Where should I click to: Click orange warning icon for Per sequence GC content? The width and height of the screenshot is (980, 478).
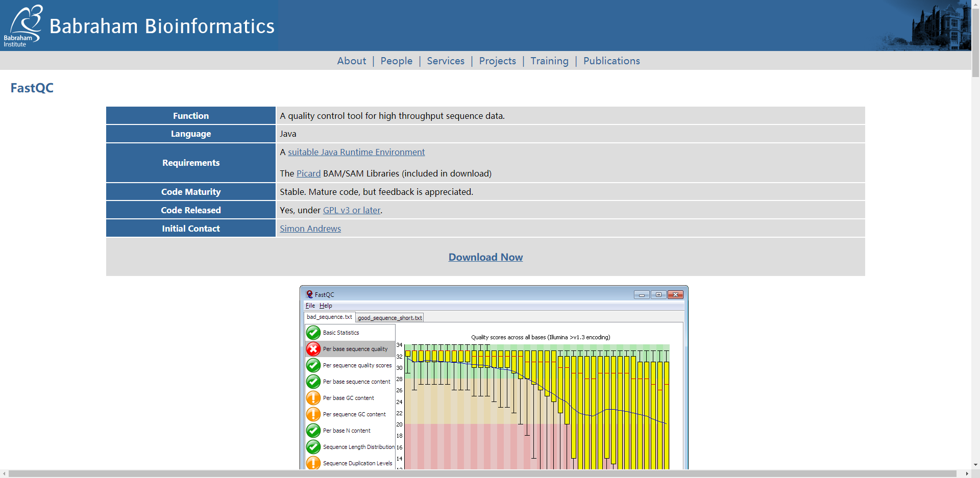[x=313, y=414]
